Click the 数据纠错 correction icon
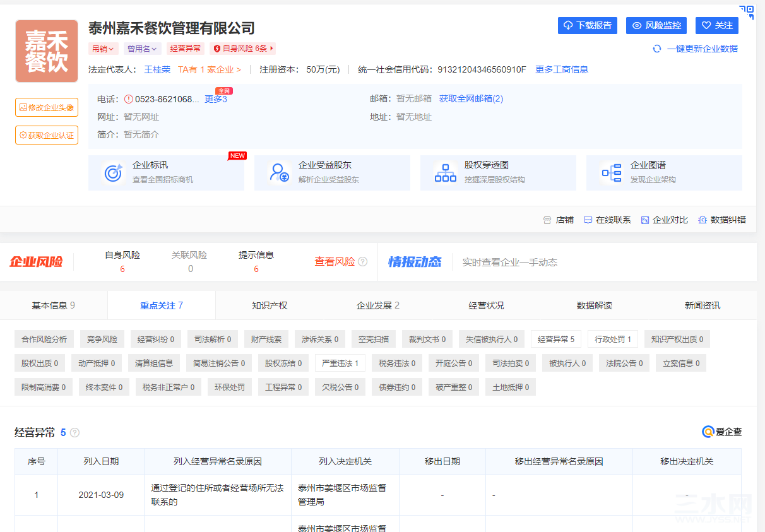This screenshot has height=532, width=765. (703, 220)
